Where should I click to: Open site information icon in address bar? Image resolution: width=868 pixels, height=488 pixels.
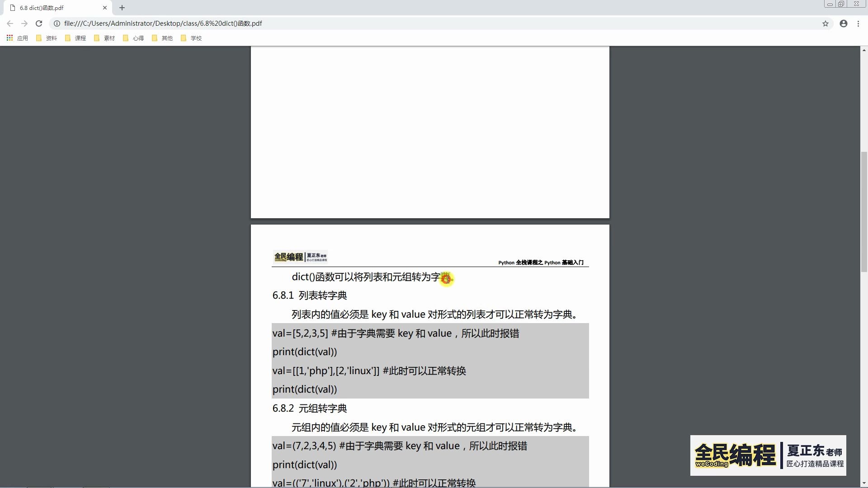click(x=57, y=23)
